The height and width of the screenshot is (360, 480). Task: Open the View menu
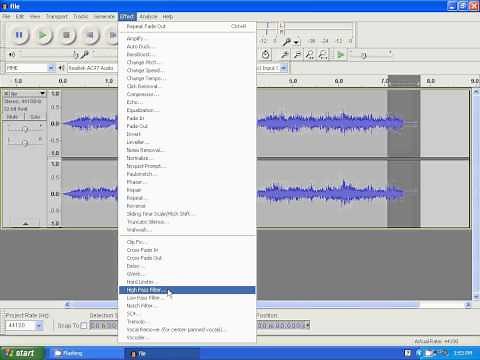(x=35, y=16)
